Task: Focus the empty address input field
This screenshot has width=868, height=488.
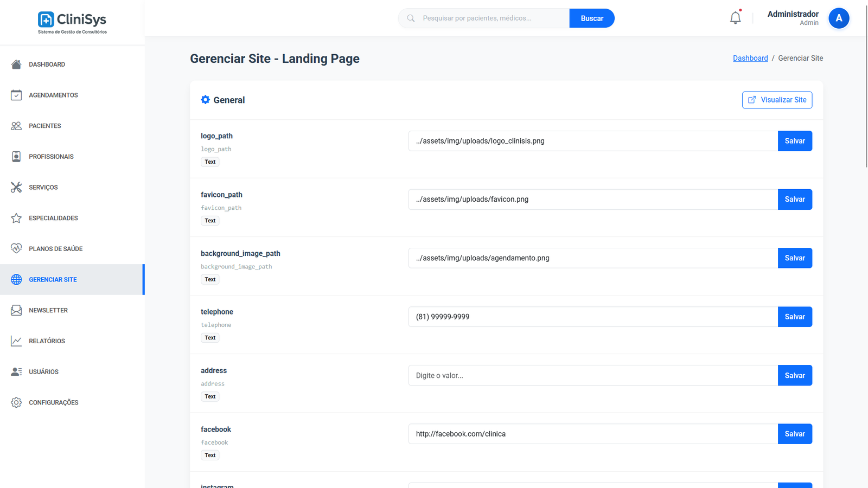Action: click(592, 375)
